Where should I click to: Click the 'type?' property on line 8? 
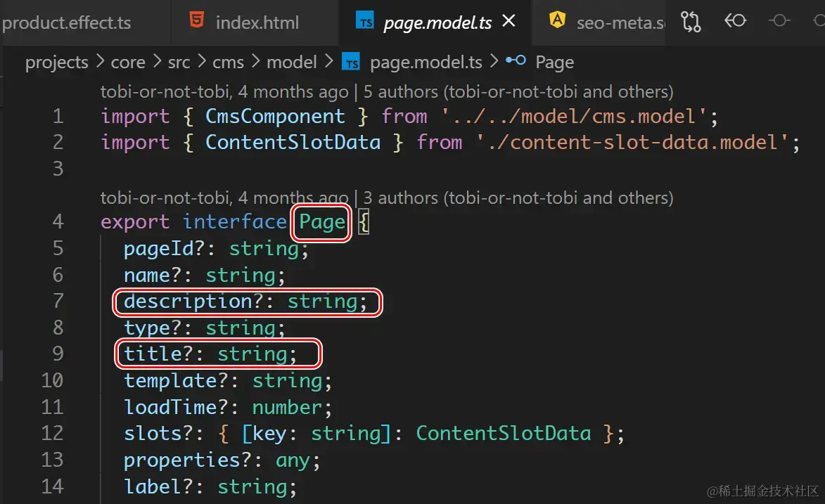(152, 328)
